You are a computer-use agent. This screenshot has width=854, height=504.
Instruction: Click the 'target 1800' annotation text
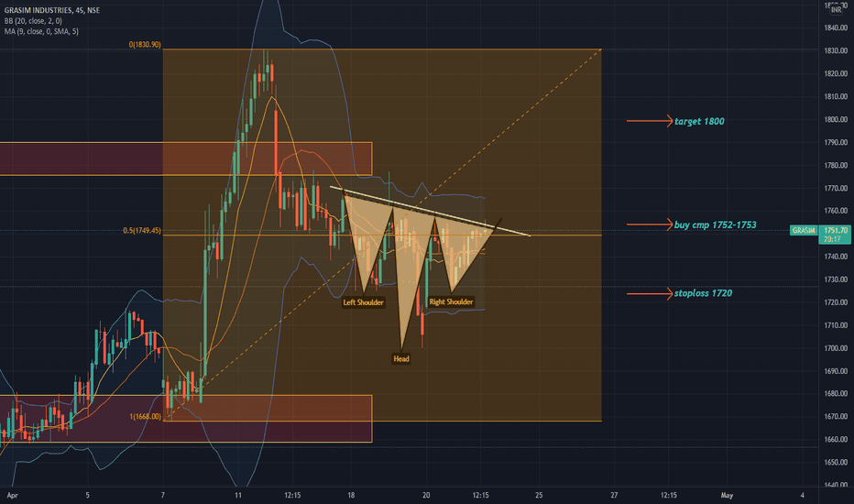coord(699,122)
